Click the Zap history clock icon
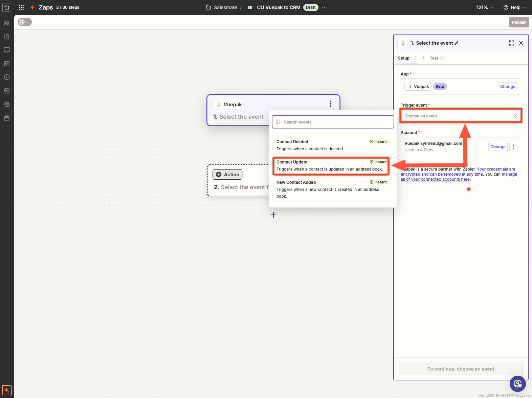 [x=7, y=77]
